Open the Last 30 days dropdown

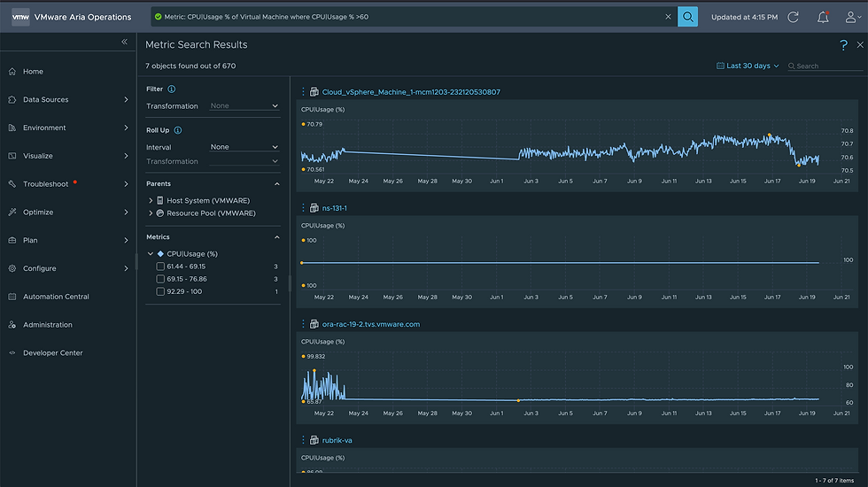[x=748, y=66]
